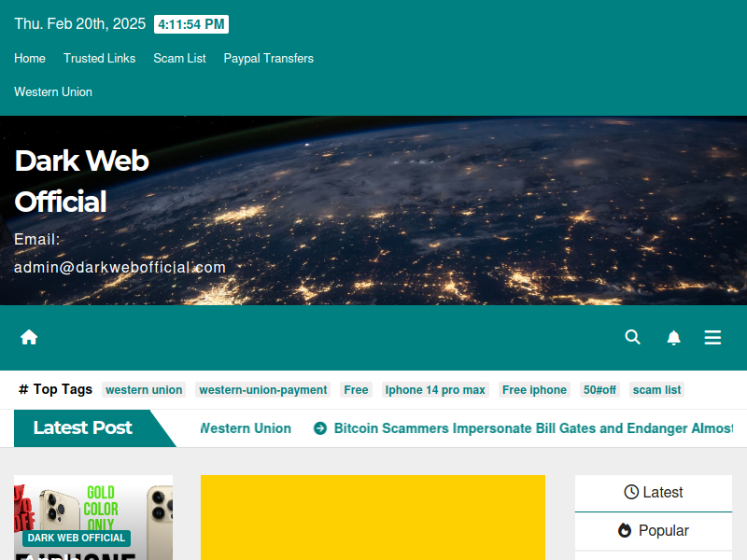Select the western-union-payment tag
The width and height of the screenshot is (747, 560).
tap(263, 390)
